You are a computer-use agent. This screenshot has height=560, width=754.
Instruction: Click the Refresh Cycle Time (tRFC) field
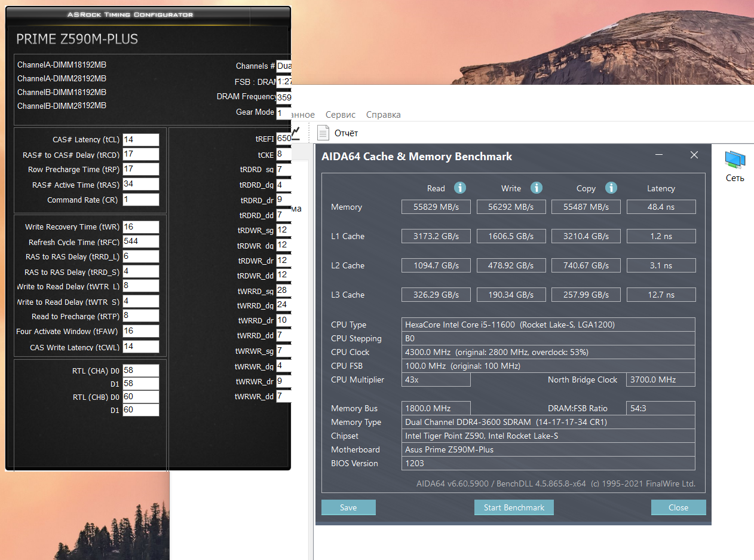[141, 241]
